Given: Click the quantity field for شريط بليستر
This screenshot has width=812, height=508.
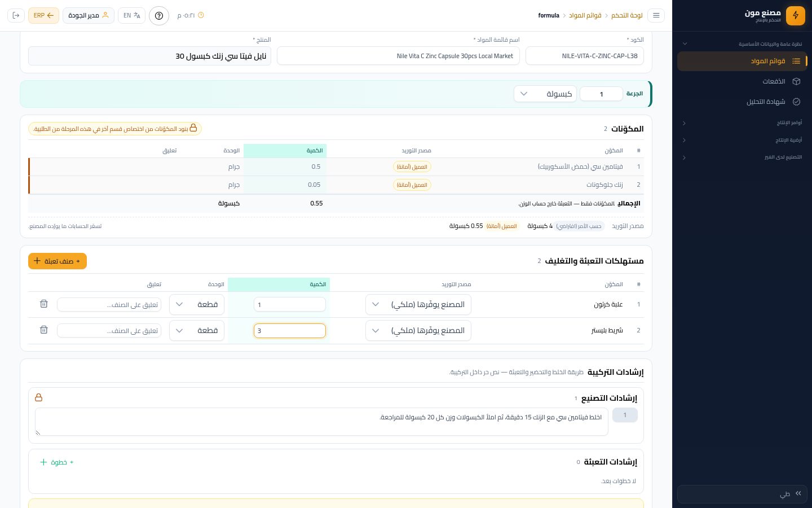Looking at the screenshot, I should [x=290, y=330].
